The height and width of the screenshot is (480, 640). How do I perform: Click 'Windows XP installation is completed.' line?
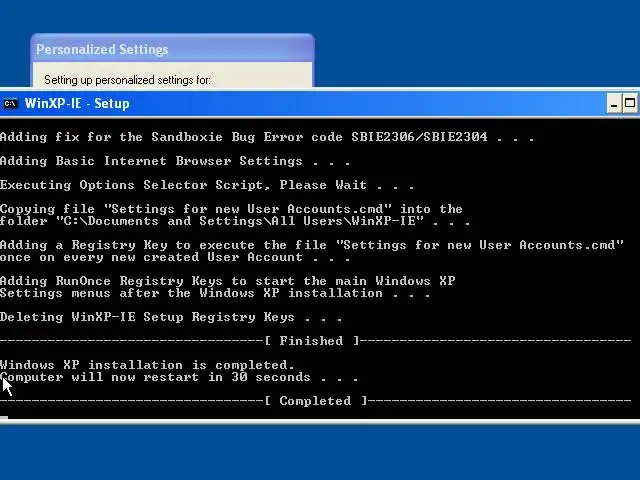(147, 365)
